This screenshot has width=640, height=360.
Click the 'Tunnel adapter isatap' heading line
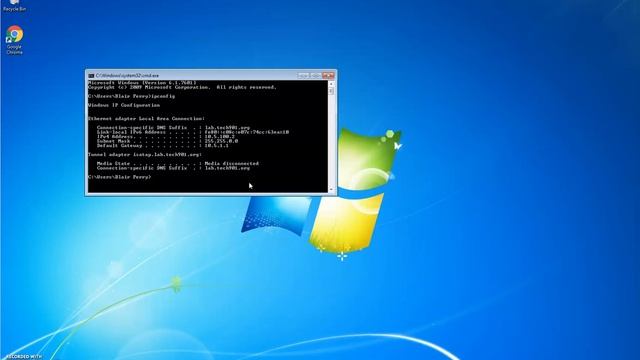click(x=145, y=155)
